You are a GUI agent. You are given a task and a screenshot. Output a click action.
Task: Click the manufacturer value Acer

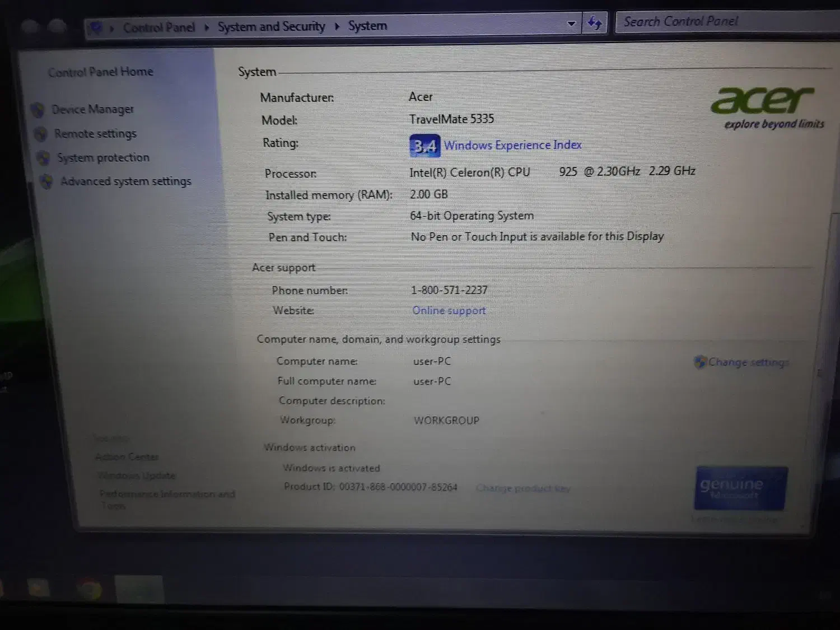point(421,97)
